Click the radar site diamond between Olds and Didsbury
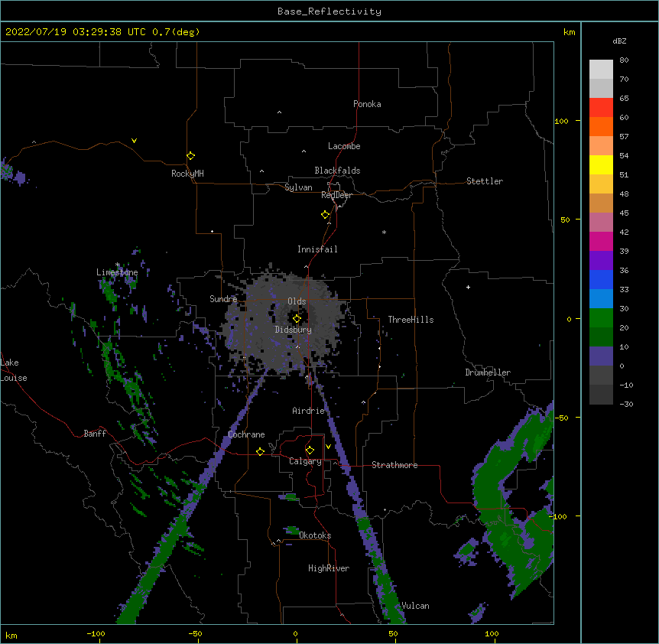659x644 pixels. point(297,319)
